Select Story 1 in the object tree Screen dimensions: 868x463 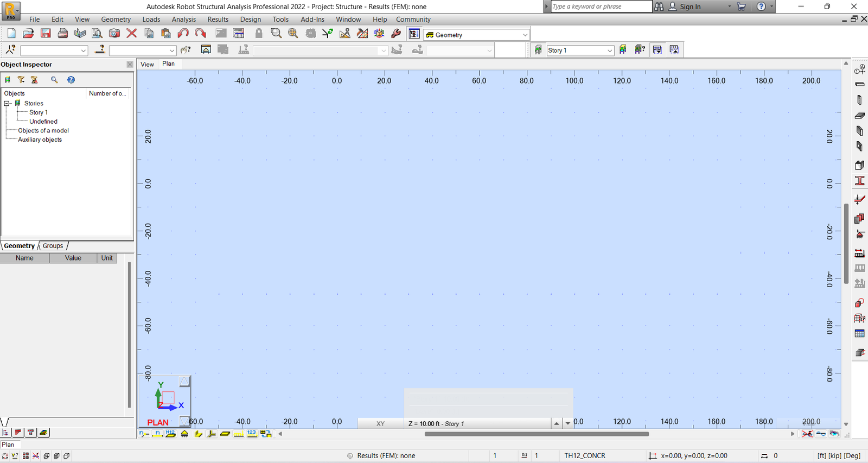39,112
